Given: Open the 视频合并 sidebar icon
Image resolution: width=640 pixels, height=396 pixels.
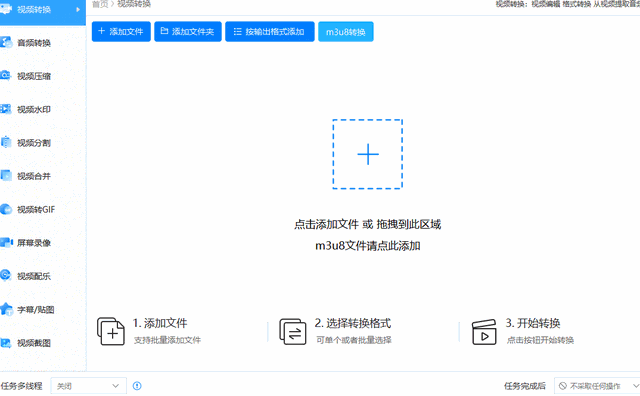Looking at the screenshot, I should 6,176.
